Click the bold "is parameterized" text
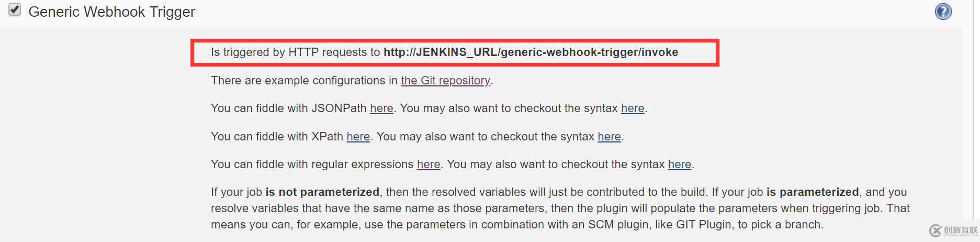Screen dimensions: 980x242 [813, 192]
